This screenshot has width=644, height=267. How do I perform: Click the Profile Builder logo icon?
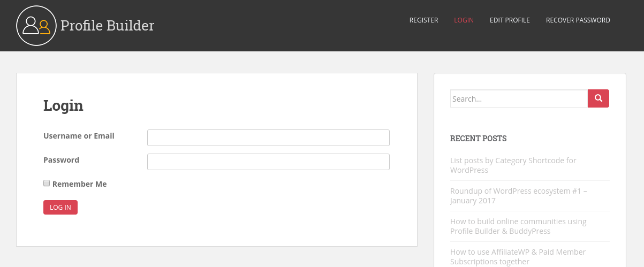(36, 26)
